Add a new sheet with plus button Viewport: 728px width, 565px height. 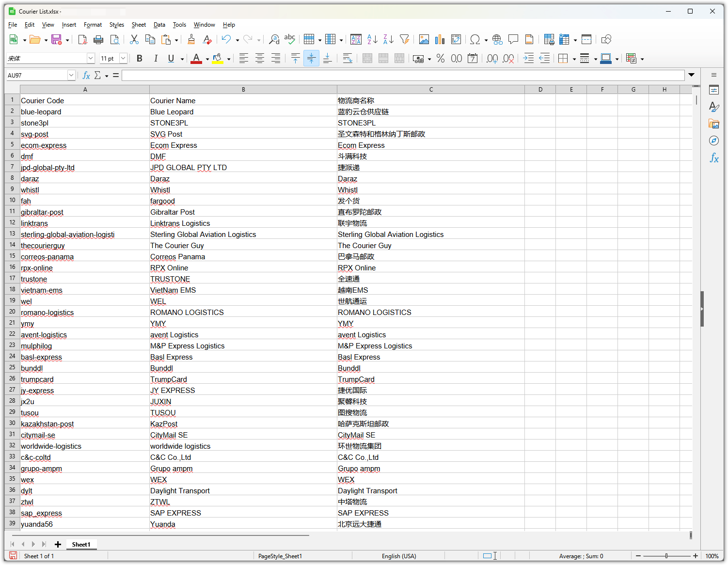point(58,544)
